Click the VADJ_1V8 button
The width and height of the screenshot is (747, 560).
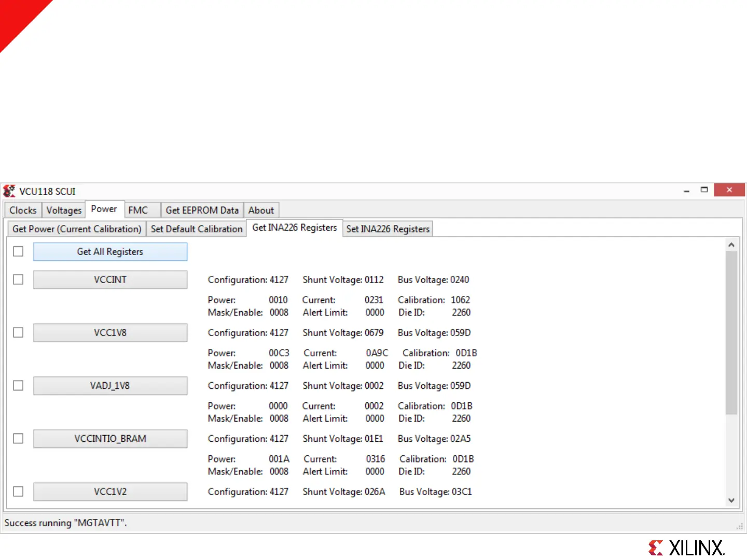110,385
